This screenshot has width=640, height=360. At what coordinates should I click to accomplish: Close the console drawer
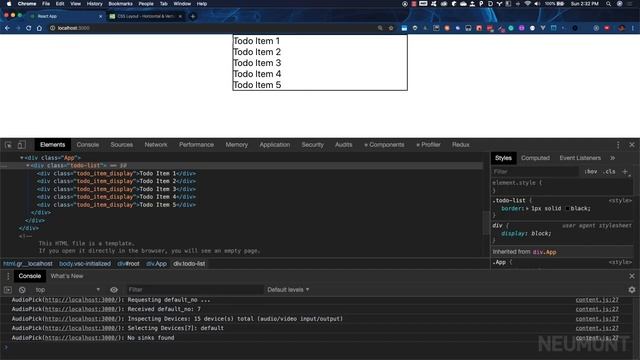tap(632, 276)
